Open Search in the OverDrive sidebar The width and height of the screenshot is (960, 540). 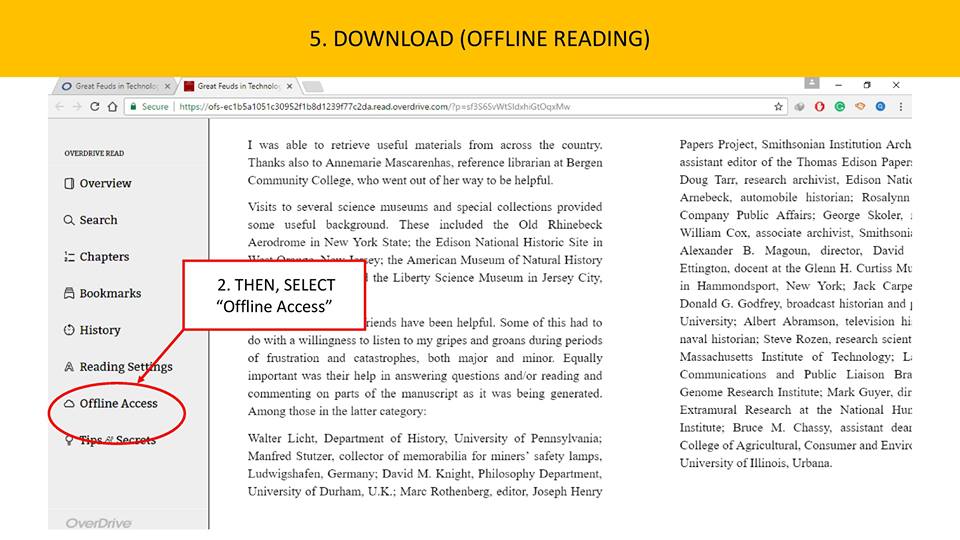click(91, 220)
